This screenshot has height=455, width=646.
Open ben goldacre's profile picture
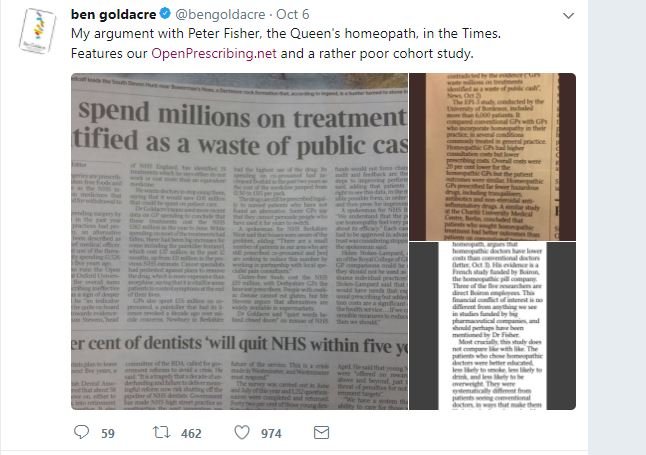click(x=33, y=32)
